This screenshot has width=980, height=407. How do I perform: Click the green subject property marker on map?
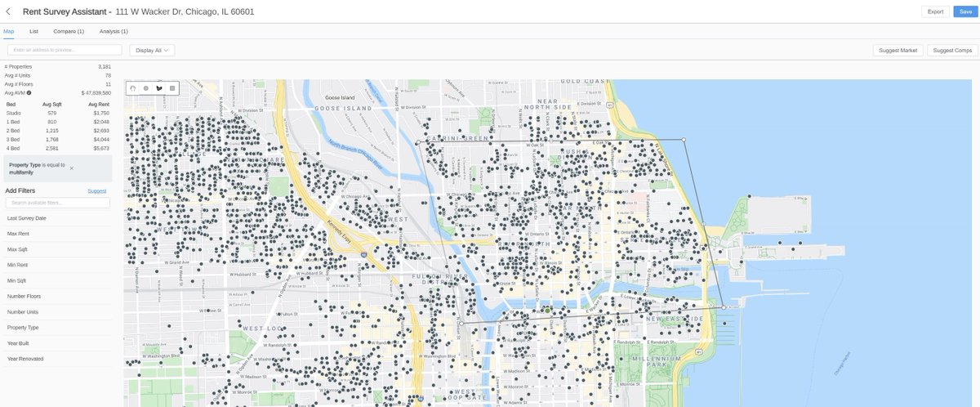pos(546,310)
